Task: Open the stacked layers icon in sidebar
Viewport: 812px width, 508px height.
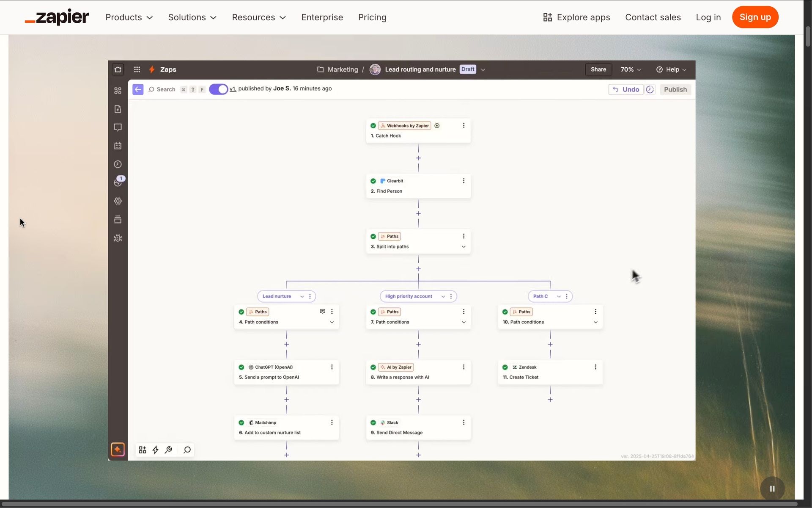Action: (118, 219)
